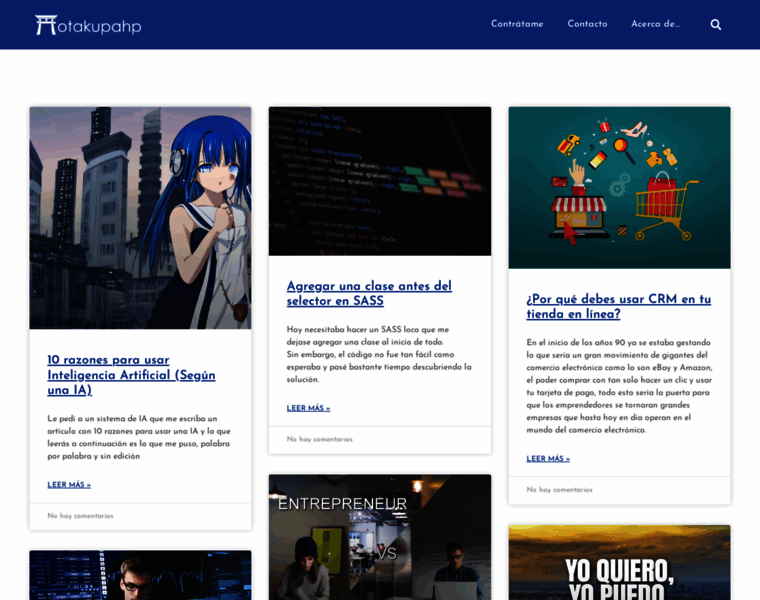This screenshot has width=760, height=600.
Task: Click excerpt text 'En el inicio de los años 90'
Action: pos(619,386)
